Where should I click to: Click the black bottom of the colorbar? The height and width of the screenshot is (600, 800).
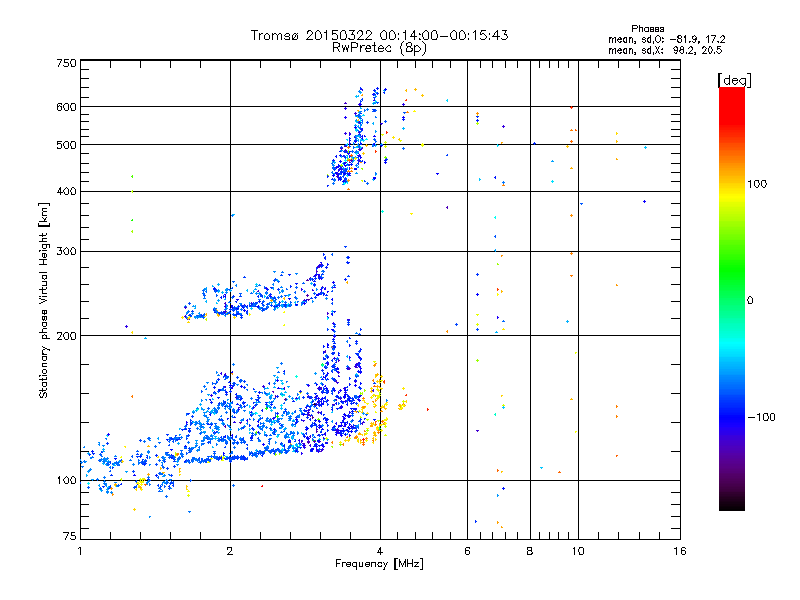[x=732, y=503]
